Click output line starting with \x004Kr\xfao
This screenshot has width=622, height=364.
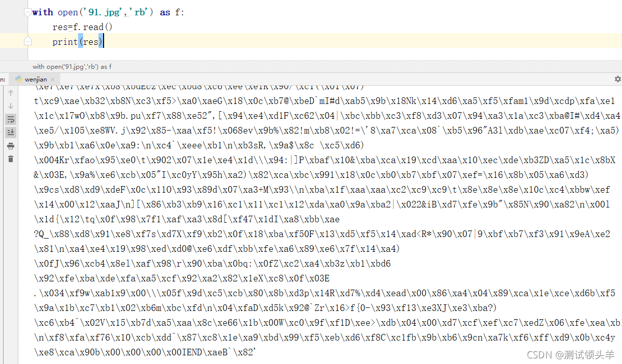[325, 160]
